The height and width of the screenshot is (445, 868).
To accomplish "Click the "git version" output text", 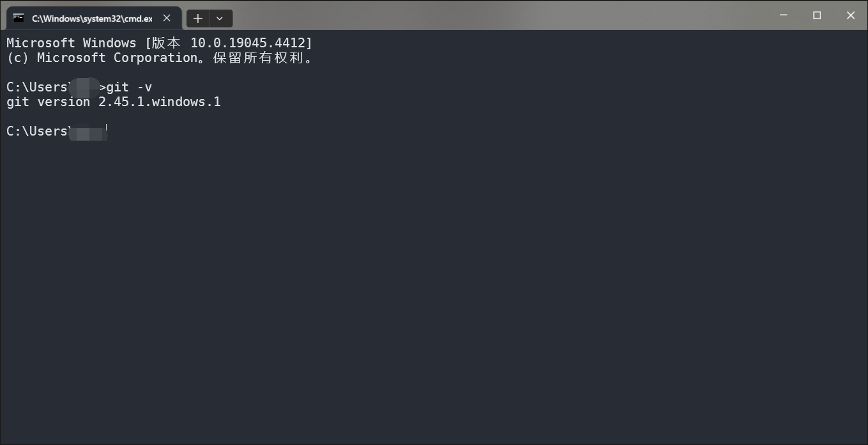I will (48, 102).
